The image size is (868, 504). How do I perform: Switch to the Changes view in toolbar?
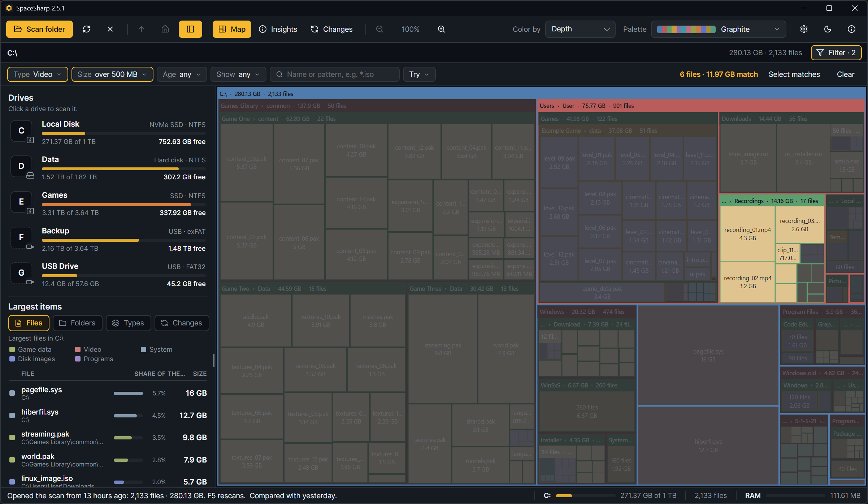[x=331, y=29]
